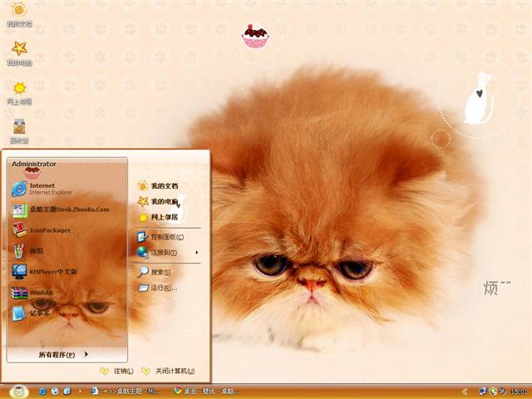Launch IconPackager from the Start menu
532x399 pixels.
(42, 230)
